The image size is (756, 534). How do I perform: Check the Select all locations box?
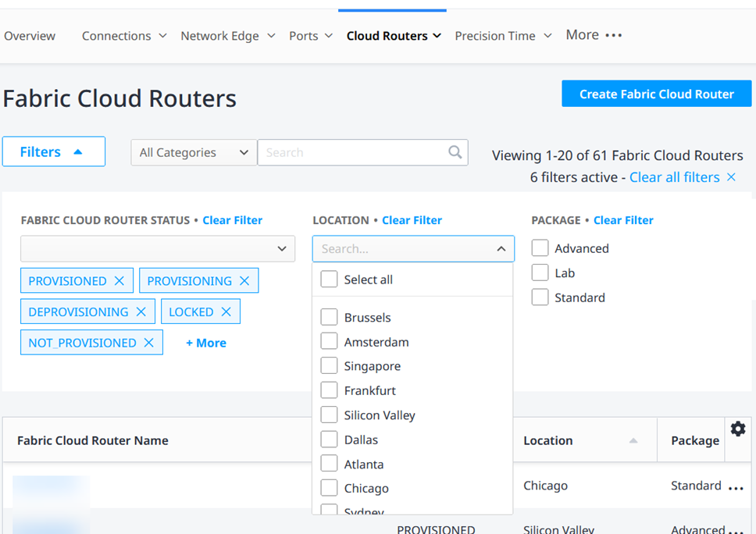[x=329, y=279]
